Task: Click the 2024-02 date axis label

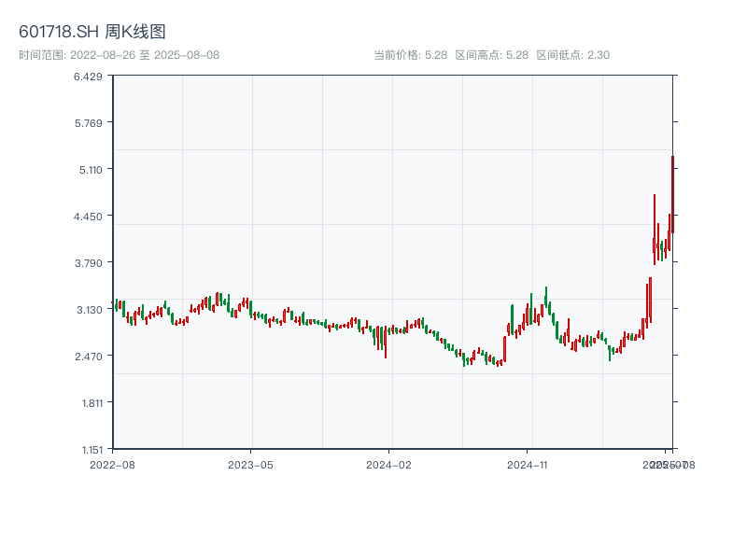Action: [389, 464]
